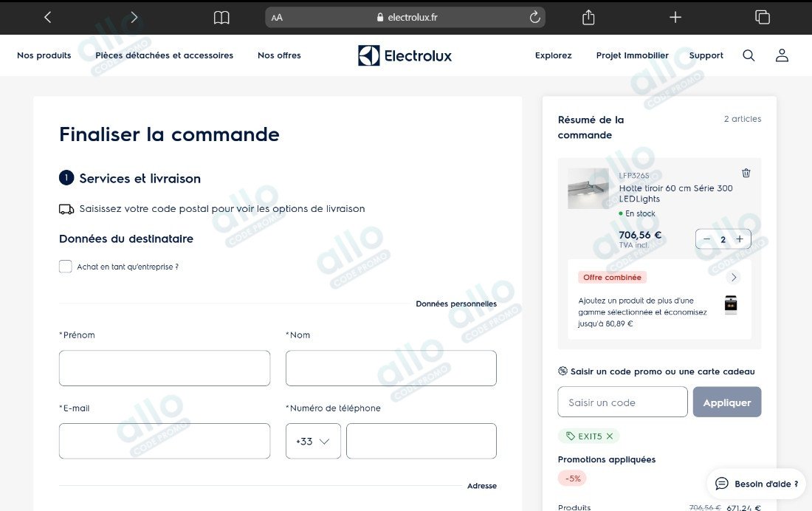Go back with Safari's back arrow

48,17
